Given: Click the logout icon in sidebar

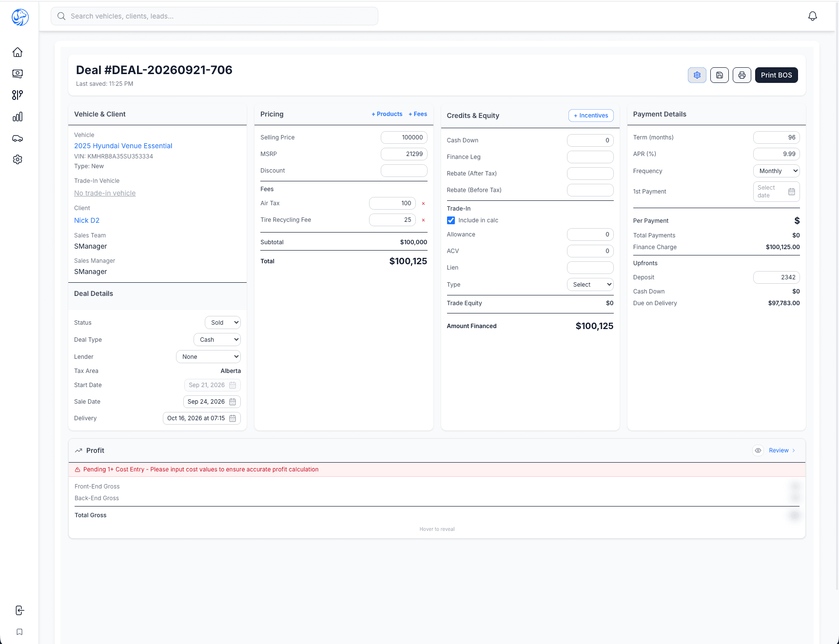Looking at the screenshot, I should click(20, 610).
